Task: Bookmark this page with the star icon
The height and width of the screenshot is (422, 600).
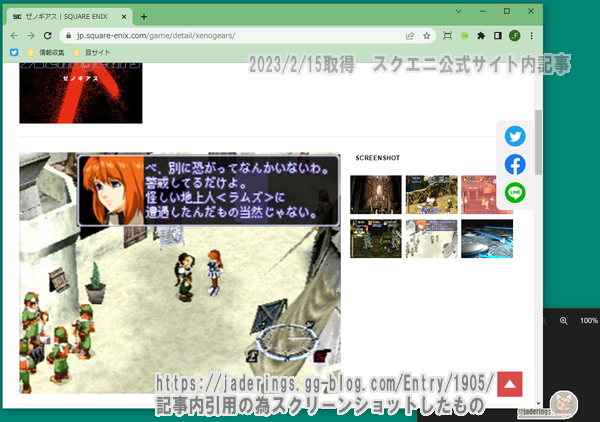Action: coord(427,36)
